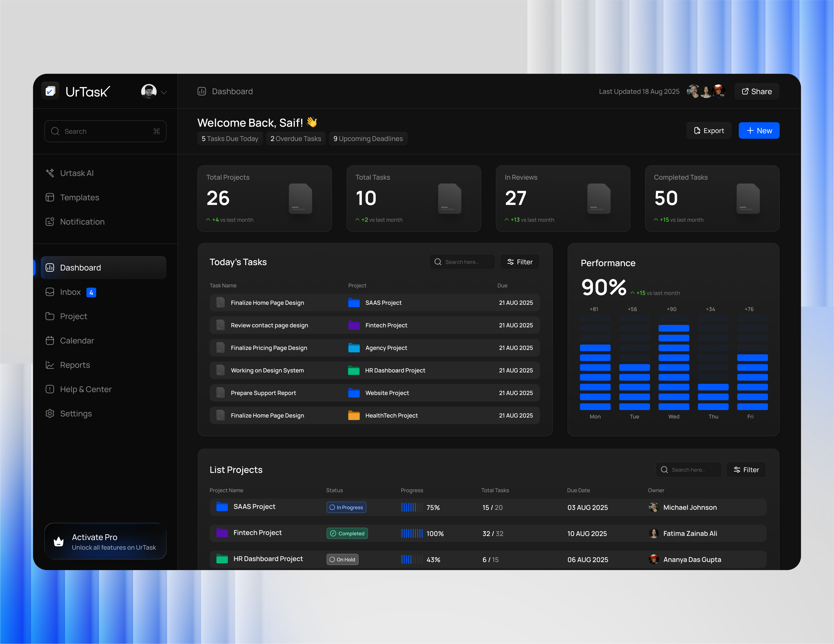Viewport: 834px width, 644px height.
Task: Check off the Finalize Home Page Design task
Action: click(x=220, y=302)
